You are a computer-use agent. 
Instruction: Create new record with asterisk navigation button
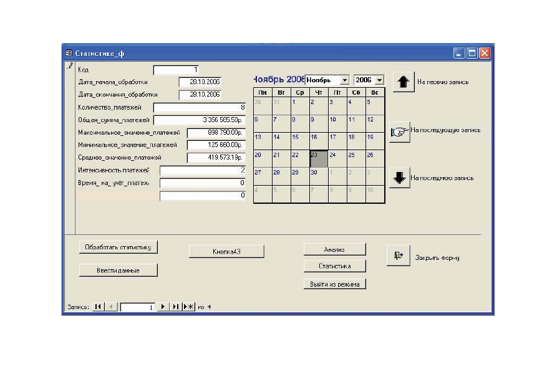[x=188, y=307]
